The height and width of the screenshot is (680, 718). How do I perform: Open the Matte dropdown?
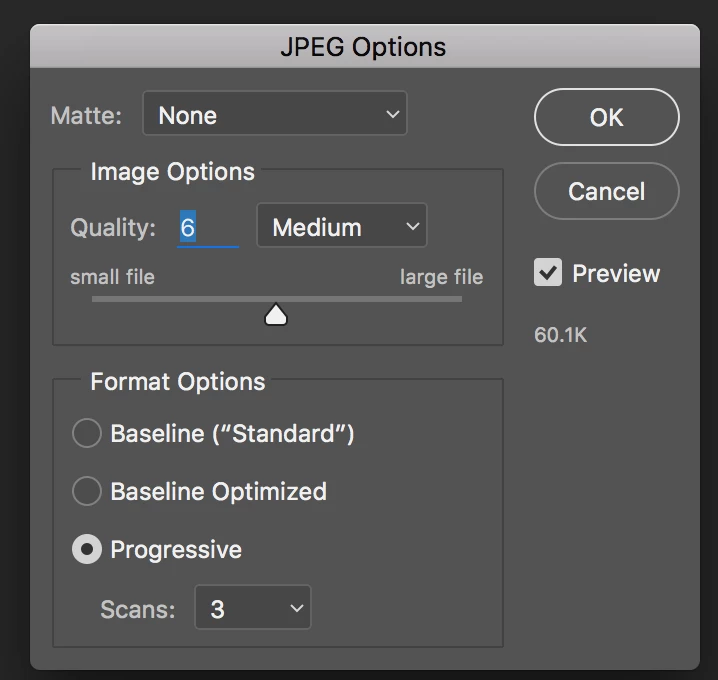click(274, 115)
